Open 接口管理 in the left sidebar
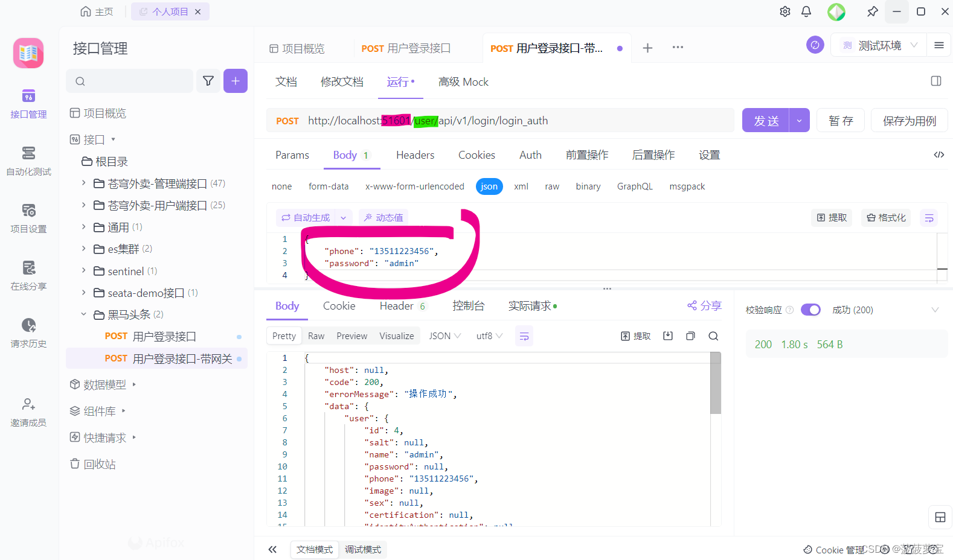 (x=28, y=103)
